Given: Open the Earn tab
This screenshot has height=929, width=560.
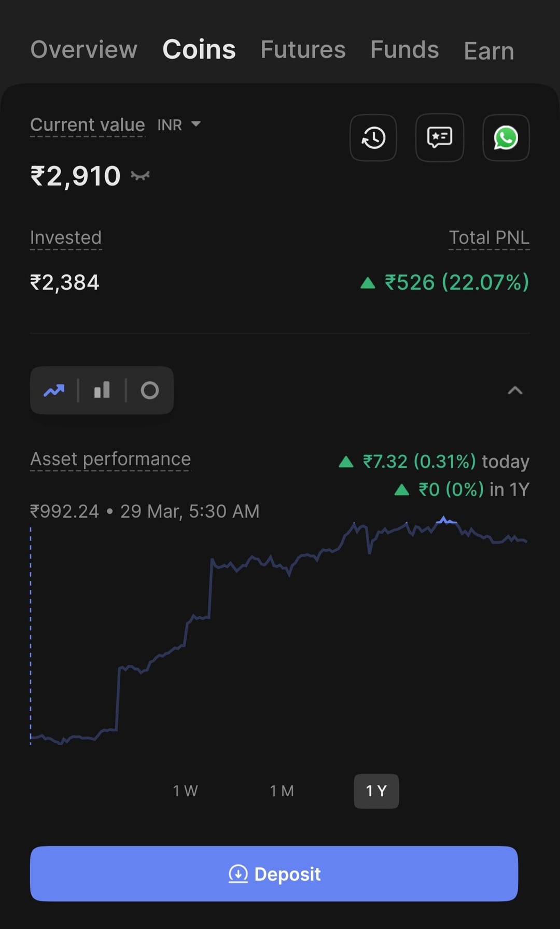Looking at the screenshot, I should click(488, 51).
